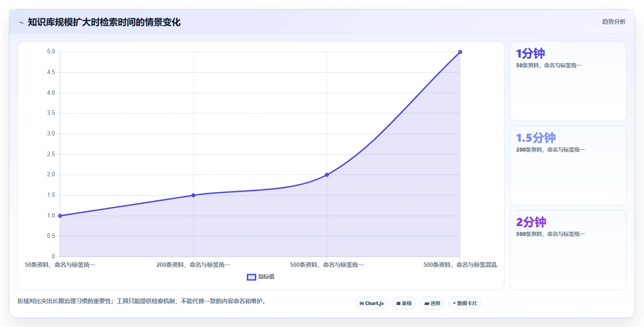Click x-axis label 50条资料，命名与标签统一
This screenshot has width=644, height=327.
[x=60, y=265]
